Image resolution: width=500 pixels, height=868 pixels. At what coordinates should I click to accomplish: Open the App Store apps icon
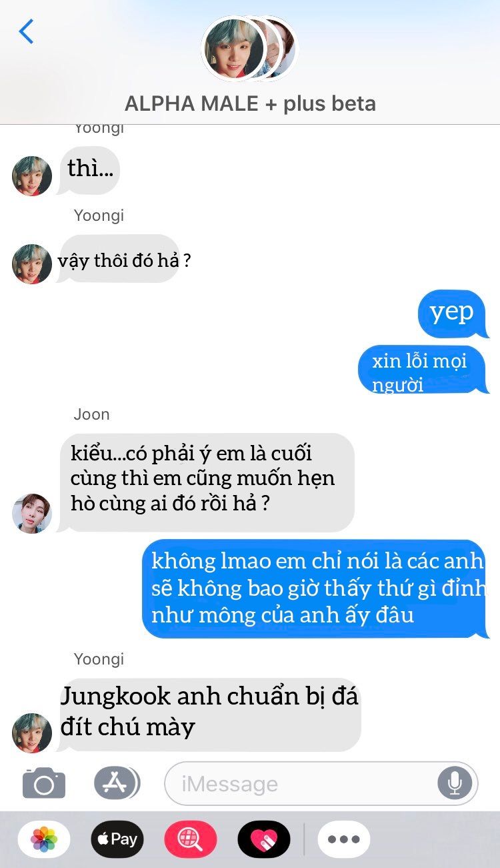click(x=116, y=783)
